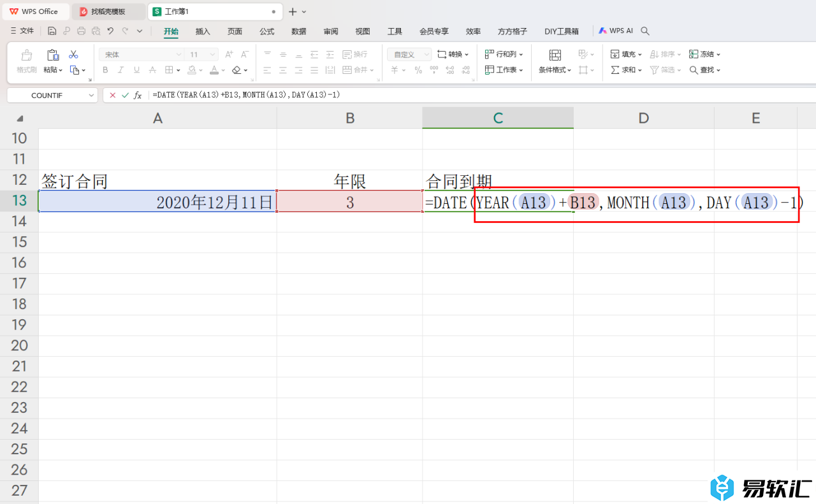This screenshot has width=816, height=504.
Task: Click inside the formula bar text
Action: pos(246,95)
